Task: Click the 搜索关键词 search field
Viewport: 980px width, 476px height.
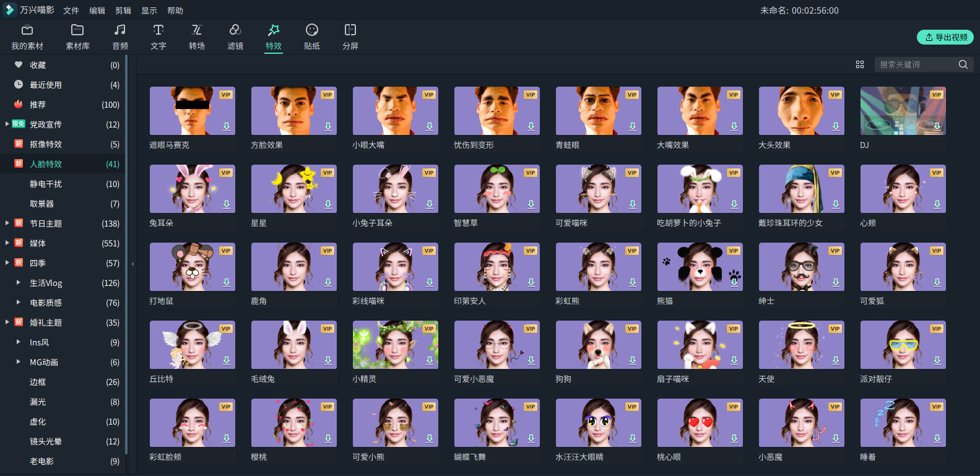Action: click(916, 64)
